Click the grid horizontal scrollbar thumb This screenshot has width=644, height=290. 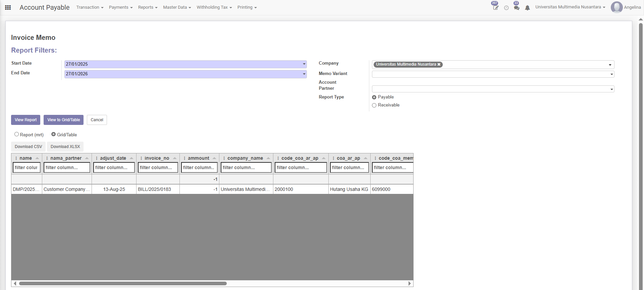123,284
